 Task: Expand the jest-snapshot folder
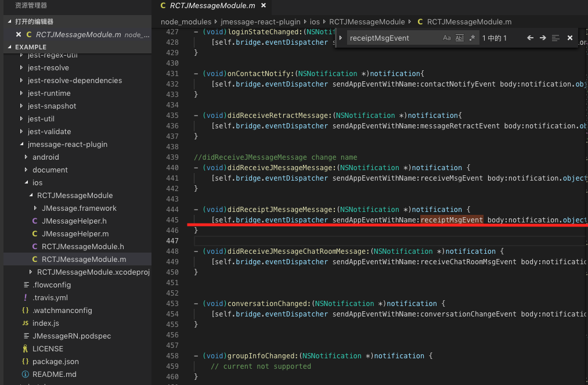[21, 106]
